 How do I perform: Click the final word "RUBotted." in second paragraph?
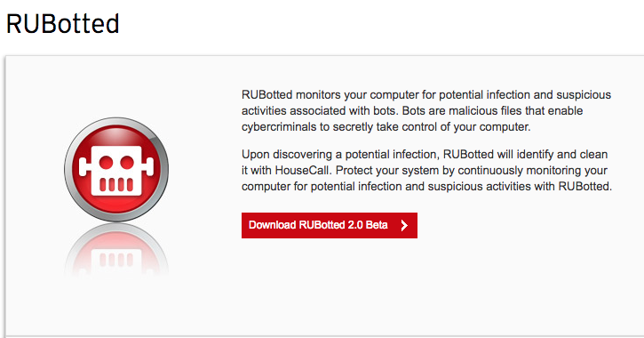[x=584, y=186]
